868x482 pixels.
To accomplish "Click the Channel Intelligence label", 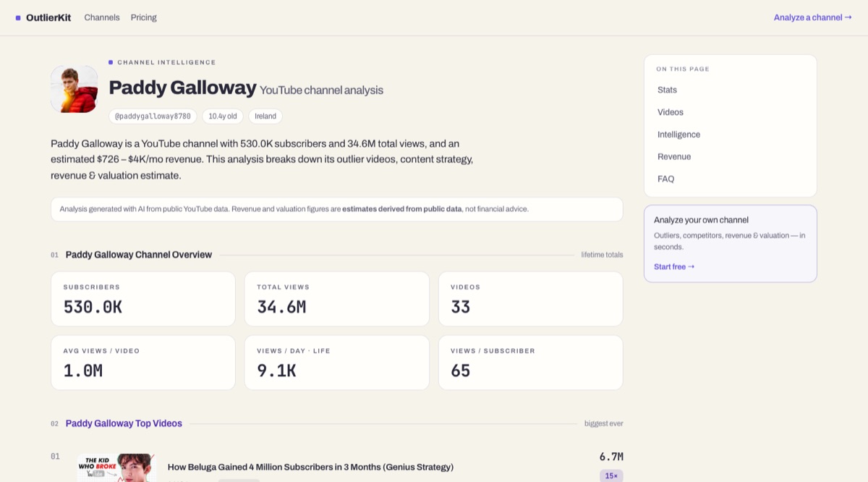I will [x=166, y=62].
